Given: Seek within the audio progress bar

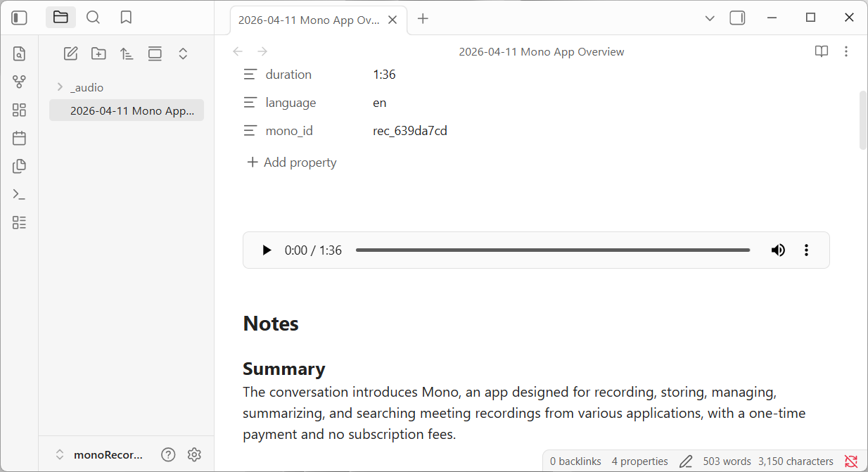Looking at the screenshot, I should pyautogui.click(x=553, y=250).
